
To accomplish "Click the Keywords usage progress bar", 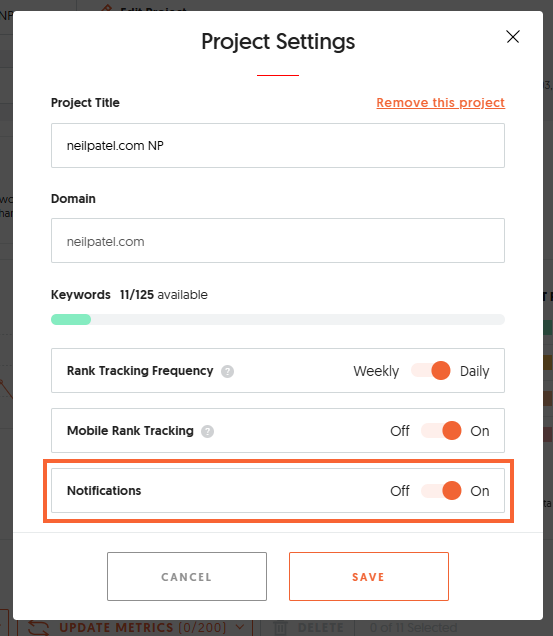I will point(278,320).
